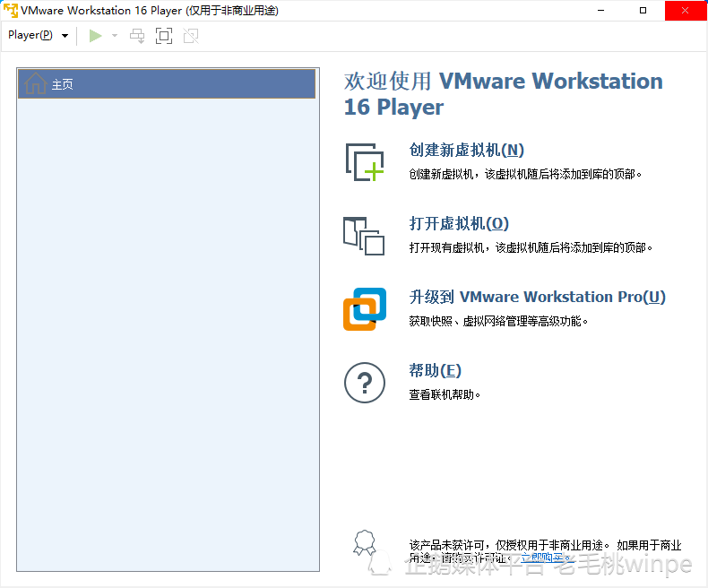Expand the power options arrow beside play

[x=115, y=36]
